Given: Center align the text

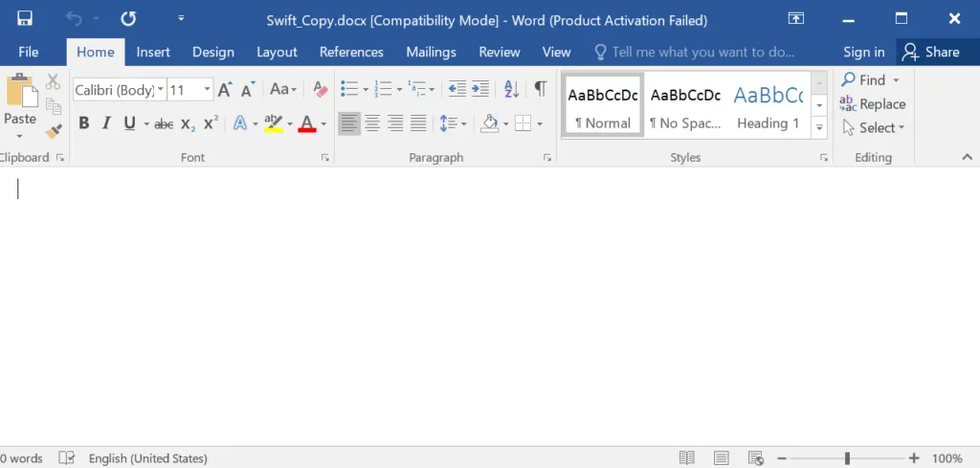Looking at the screenshot, I should 372,123.
